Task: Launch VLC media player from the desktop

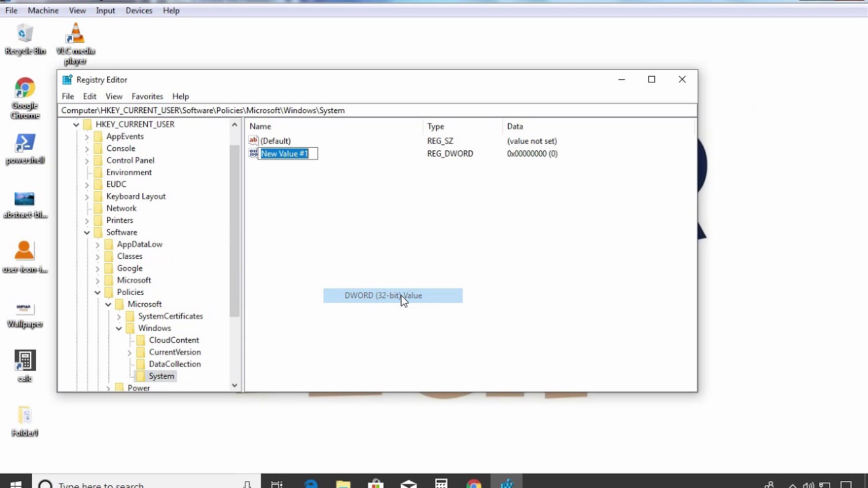Action: click(75, 43)
